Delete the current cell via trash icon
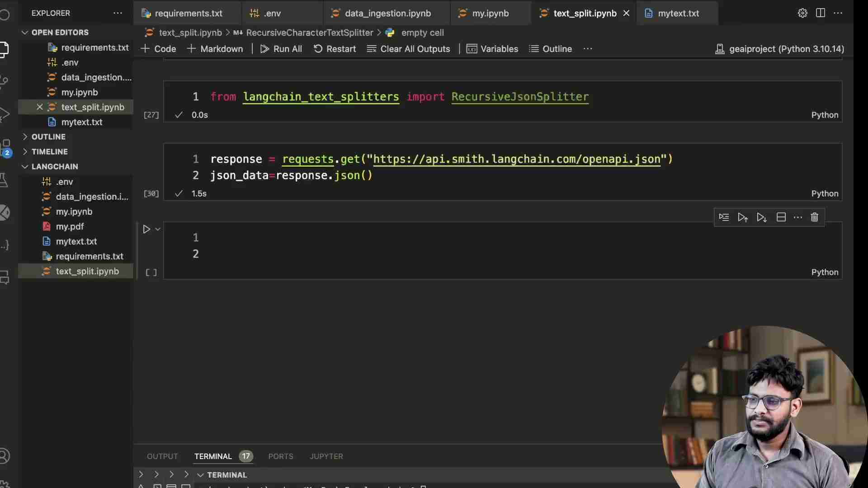Viewport: 868px width, 488px height. (814, 217)
